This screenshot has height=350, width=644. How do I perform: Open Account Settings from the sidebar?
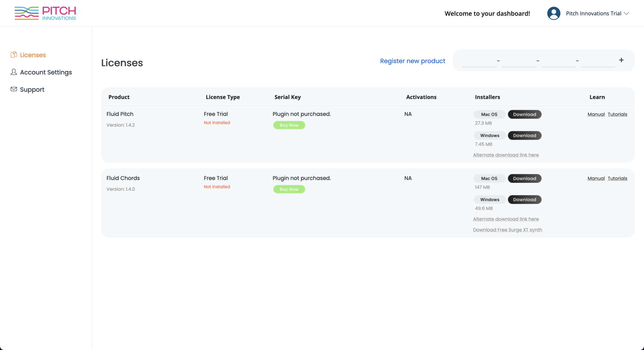46,72
